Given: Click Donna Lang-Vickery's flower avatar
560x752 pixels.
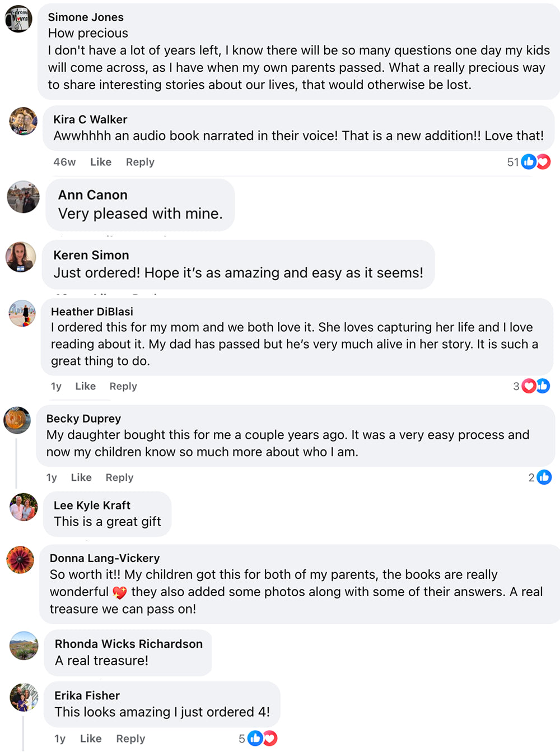Looking at the screenshot, I should 20,560.
